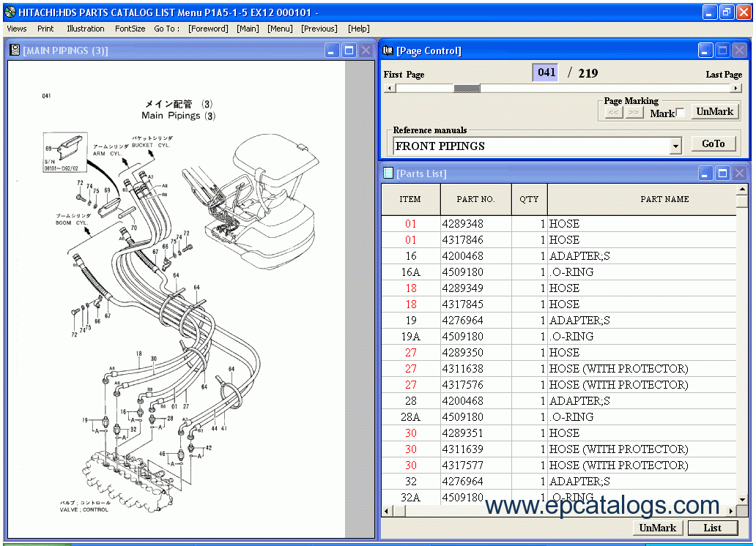756x546 pixels.
Task: Minimize the MAIN PIPINGS (3) window
Action: [x=332, y=50]
